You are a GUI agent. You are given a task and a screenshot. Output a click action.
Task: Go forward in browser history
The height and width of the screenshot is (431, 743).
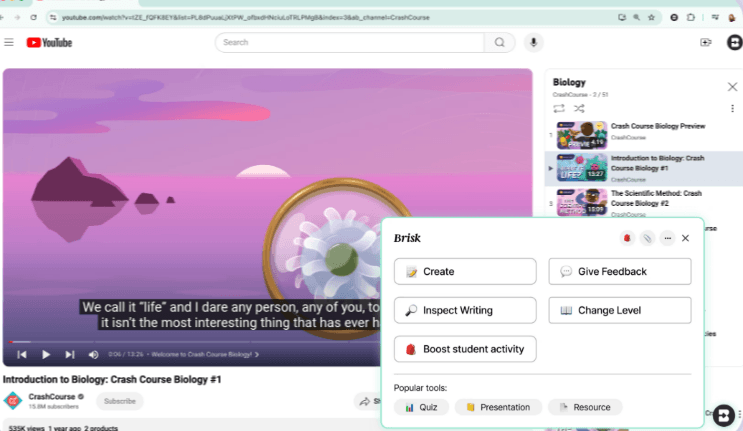[x=18, y=18]
